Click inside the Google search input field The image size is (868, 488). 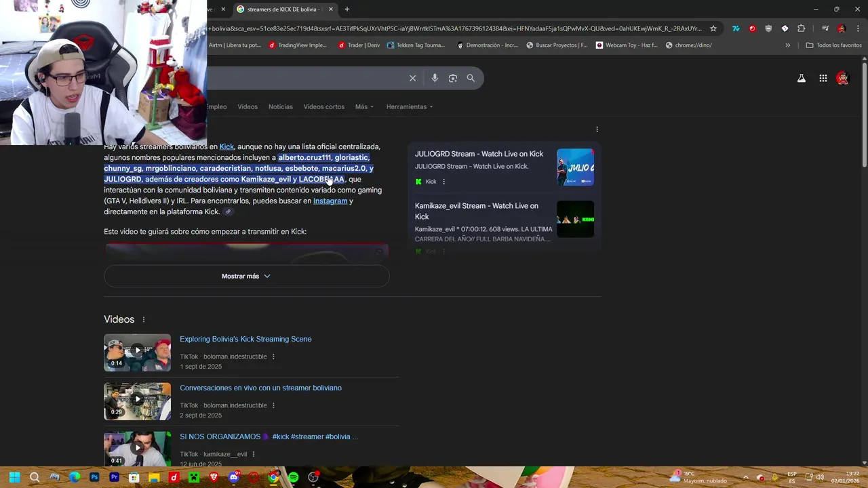(305, 78)
